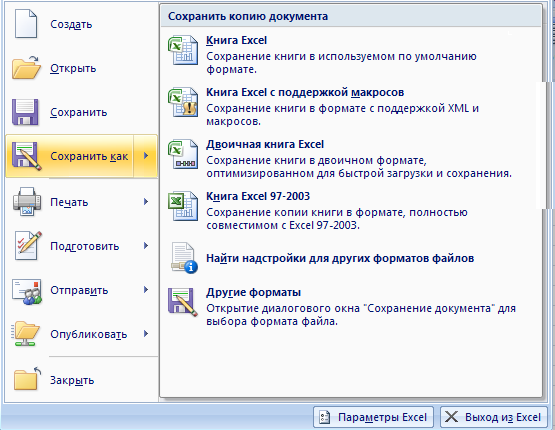This screenshot has height=430, width=555.
Task: Save as Двоичная книга Excel
Action: tap(351, 158)
